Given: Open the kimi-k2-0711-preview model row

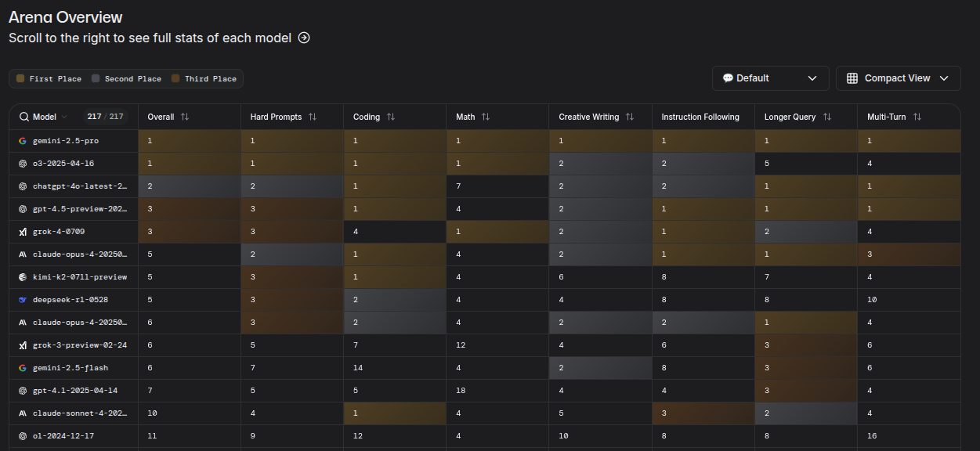Looking at the screenshot, I should point(74,277).
